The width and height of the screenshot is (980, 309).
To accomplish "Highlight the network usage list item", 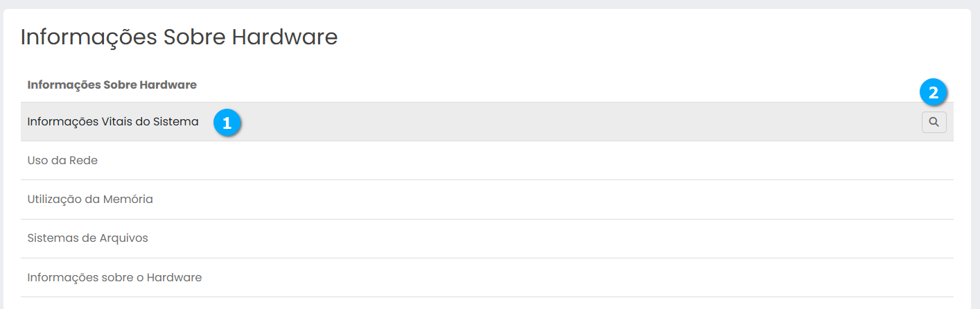I will point(485,161).
